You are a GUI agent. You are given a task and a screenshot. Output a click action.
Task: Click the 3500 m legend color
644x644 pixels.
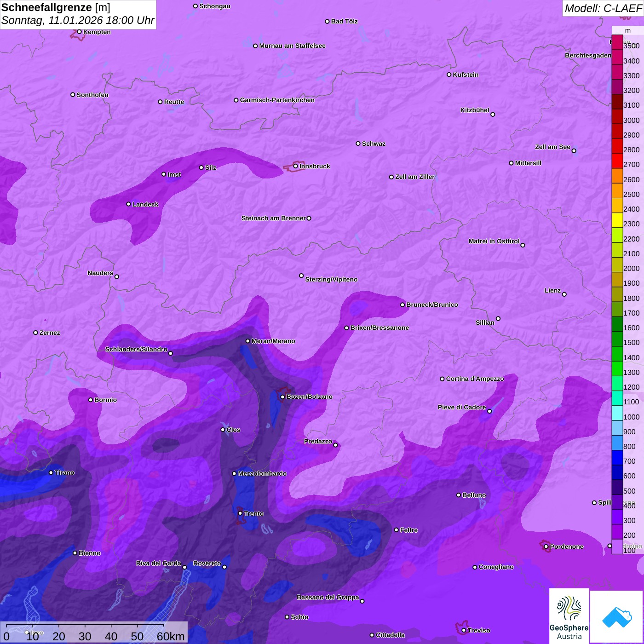coord(617,42)
